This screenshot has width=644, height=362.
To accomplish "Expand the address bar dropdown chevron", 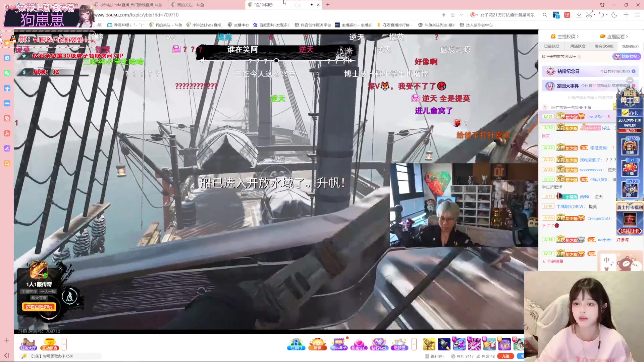I will point(462,15).
